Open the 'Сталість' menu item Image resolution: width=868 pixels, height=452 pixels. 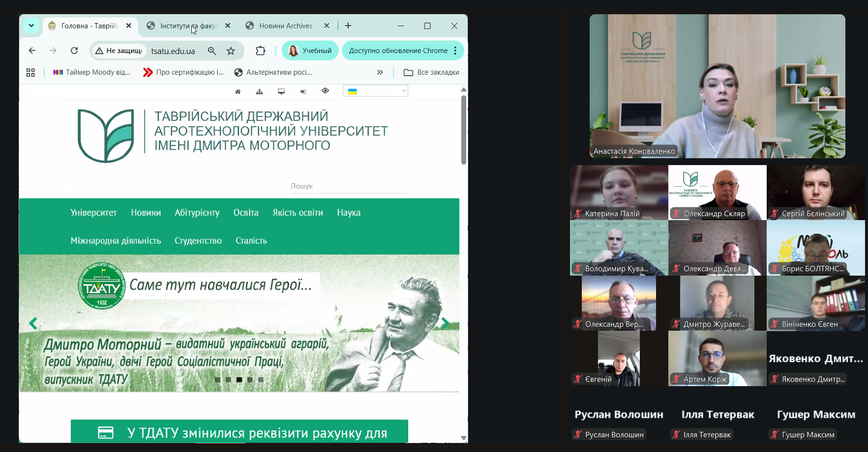tap(251, 241)
